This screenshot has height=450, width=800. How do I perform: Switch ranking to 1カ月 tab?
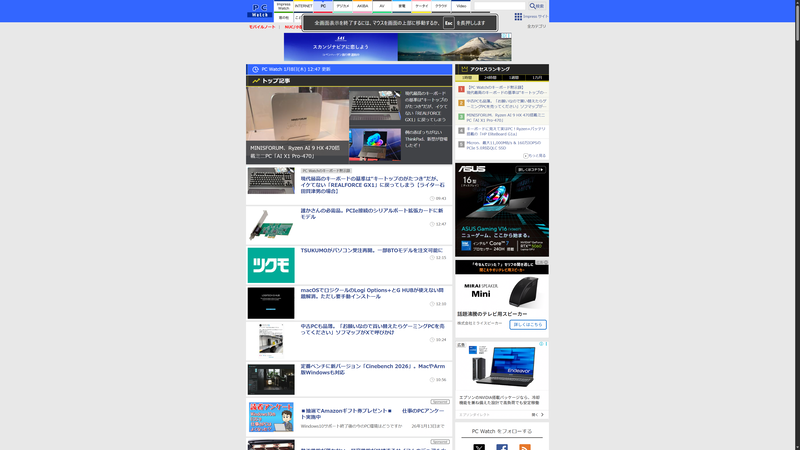(x=537, y=78)
